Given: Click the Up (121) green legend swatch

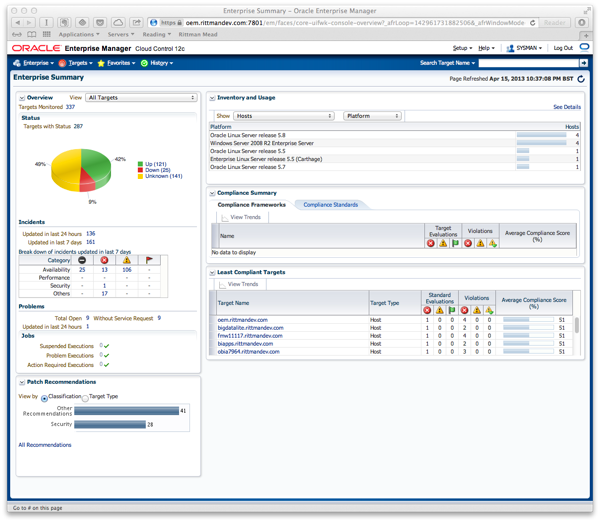Looking at the screenshot, I should coord(140,164).
